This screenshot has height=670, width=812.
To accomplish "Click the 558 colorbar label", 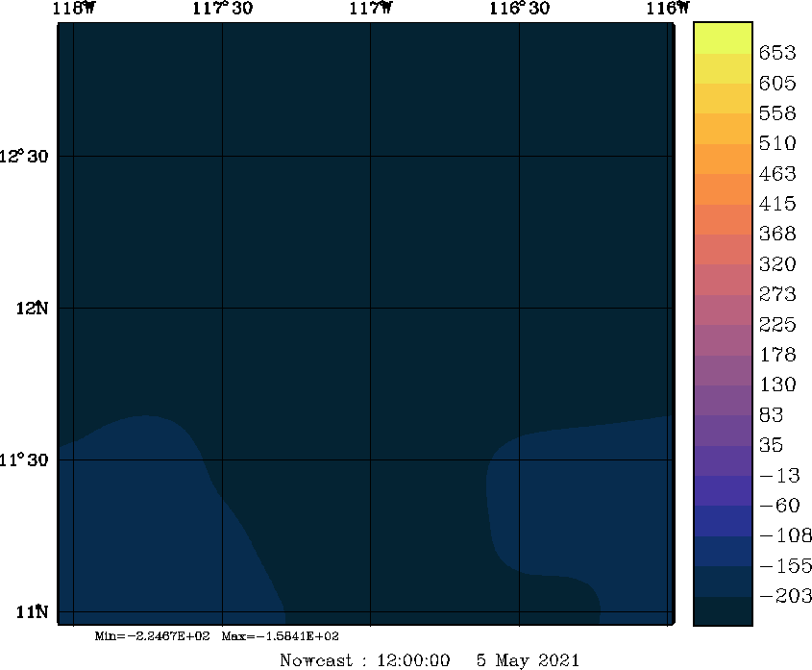I will click(777, 113).
